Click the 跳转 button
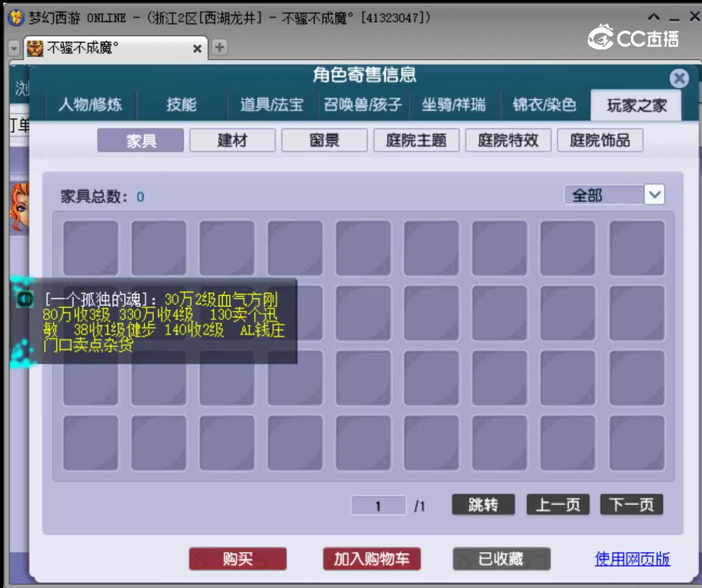This screenshot has width=702, height=588. point(483,505)
